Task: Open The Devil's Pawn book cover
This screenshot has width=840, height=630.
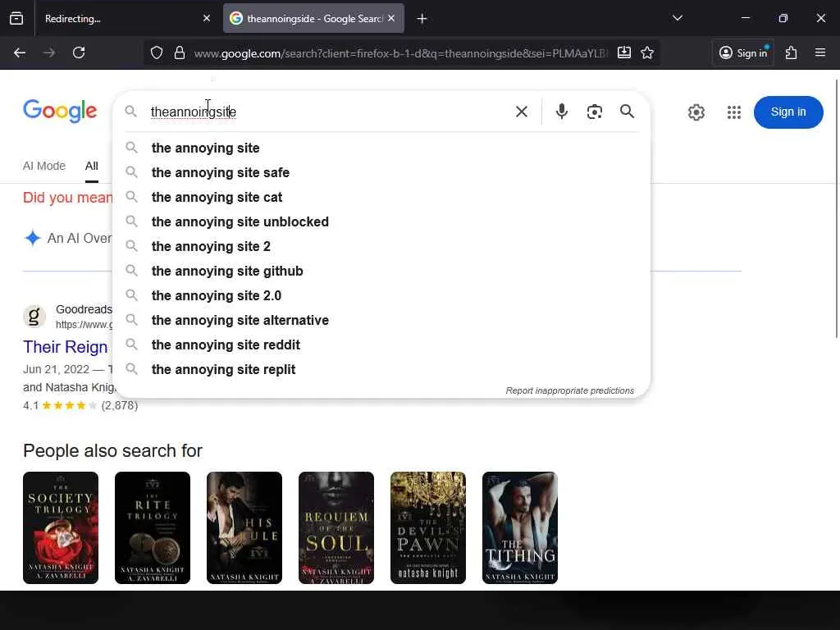Action: (428, 527)
